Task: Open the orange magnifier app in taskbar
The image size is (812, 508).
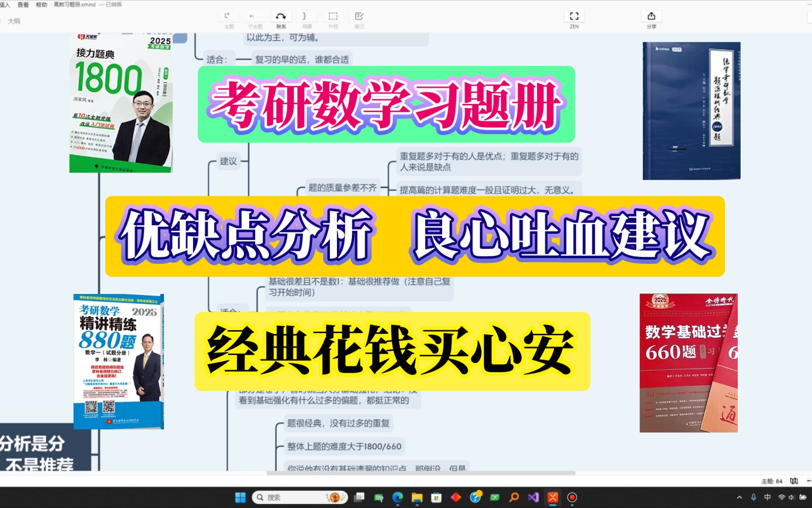Action: coord(514,498)
